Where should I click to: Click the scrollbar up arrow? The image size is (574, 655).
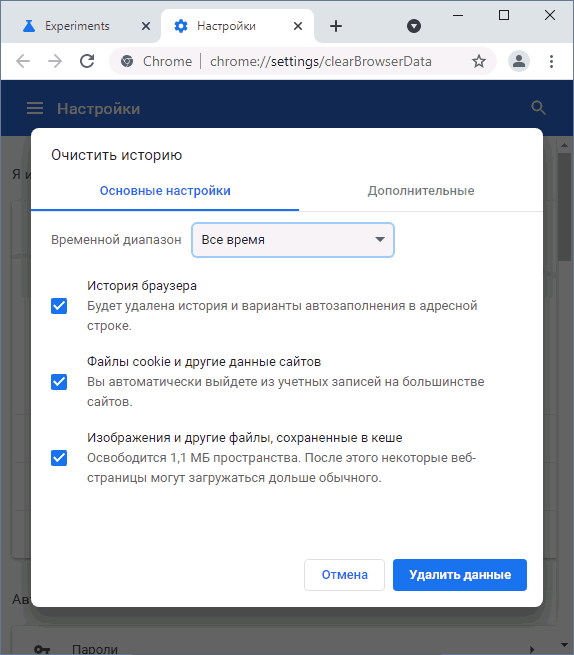click(564, 145)
